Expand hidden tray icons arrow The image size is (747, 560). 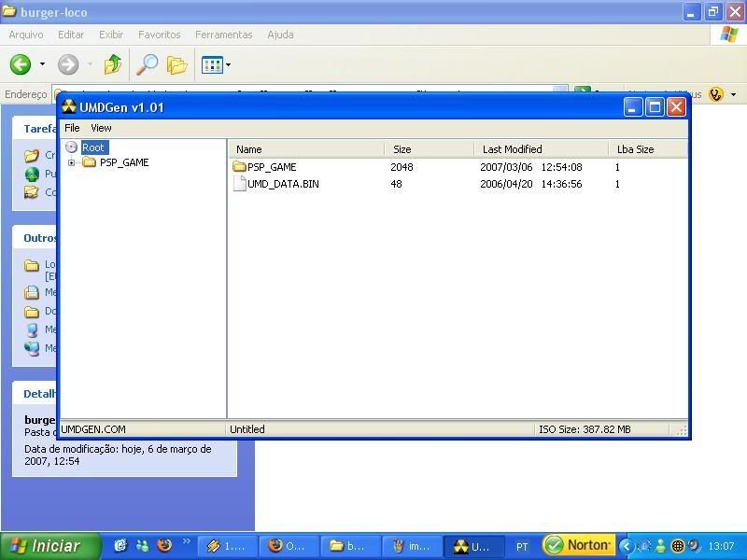click(627, 546)
